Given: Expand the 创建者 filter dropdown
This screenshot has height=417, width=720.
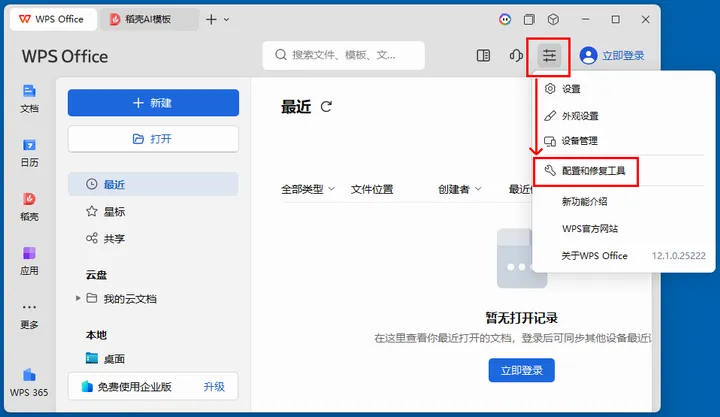Looking at the screenshot, I should [x=478, y=189].
